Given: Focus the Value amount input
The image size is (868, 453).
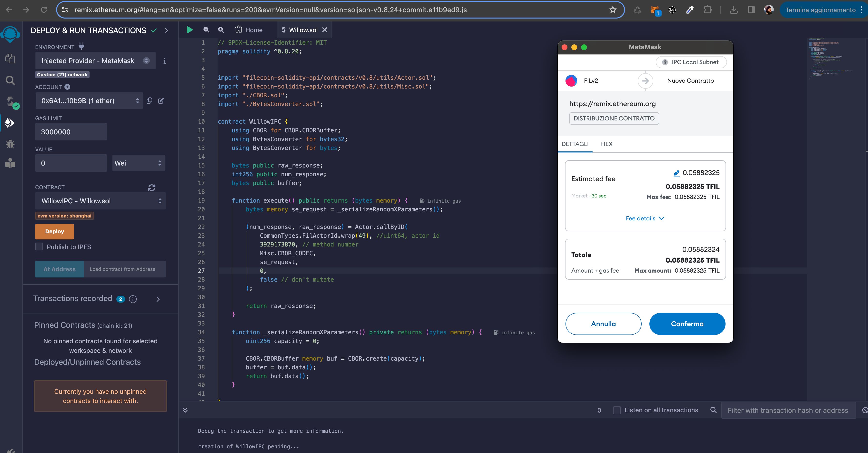Looking at the screenshot, I should click(x=71, y=163).
